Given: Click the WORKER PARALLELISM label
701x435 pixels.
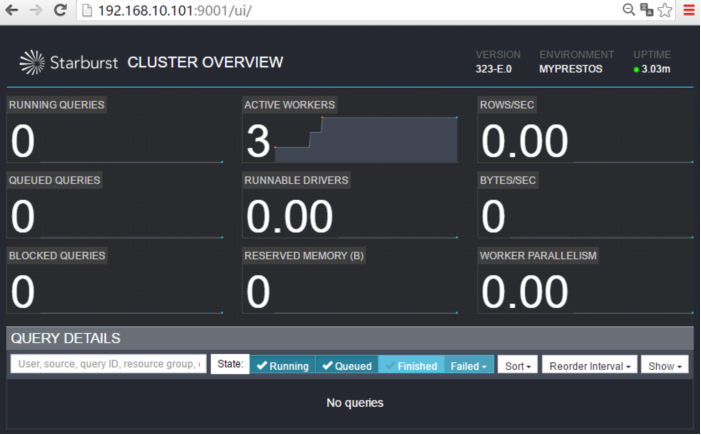Looking at the screenshot, I should pos(538,256).
